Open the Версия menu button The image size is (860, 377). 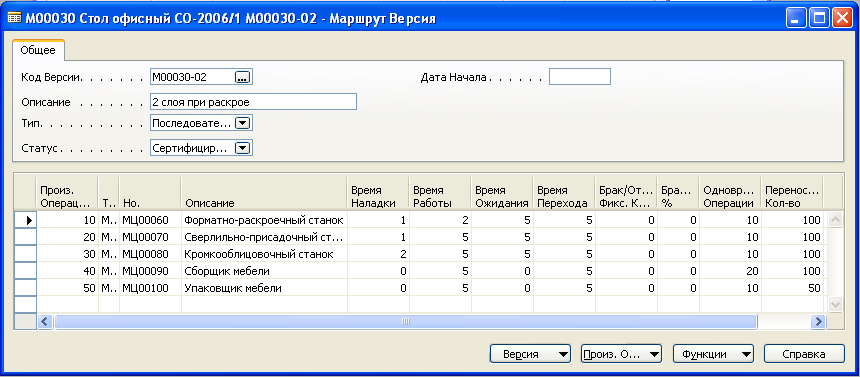coord(530,354)
